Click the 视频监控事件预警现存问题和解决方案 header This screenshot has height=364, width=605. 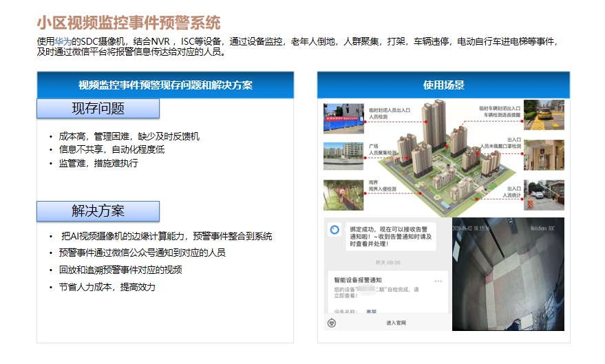165,85
